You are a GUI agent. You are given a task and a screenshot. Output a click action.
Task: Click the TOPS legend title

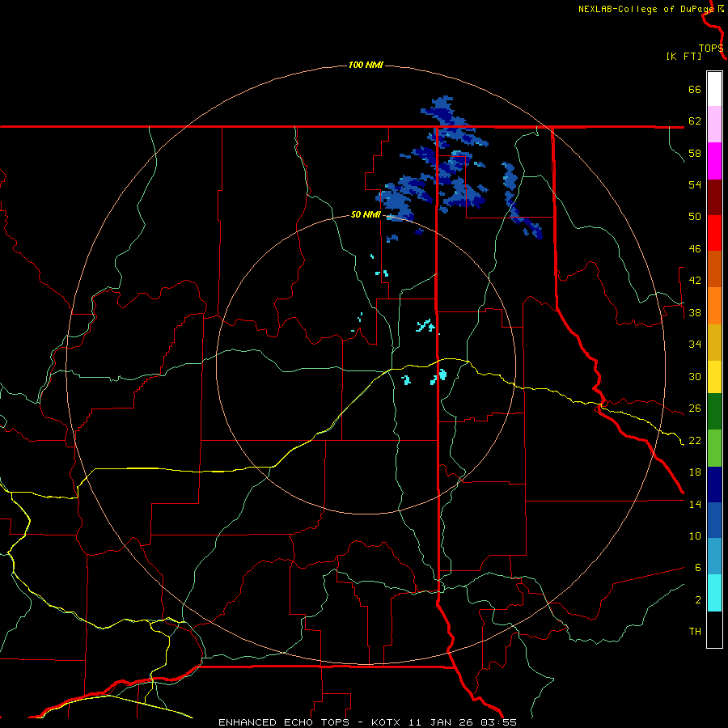click(x=711, y=49)
